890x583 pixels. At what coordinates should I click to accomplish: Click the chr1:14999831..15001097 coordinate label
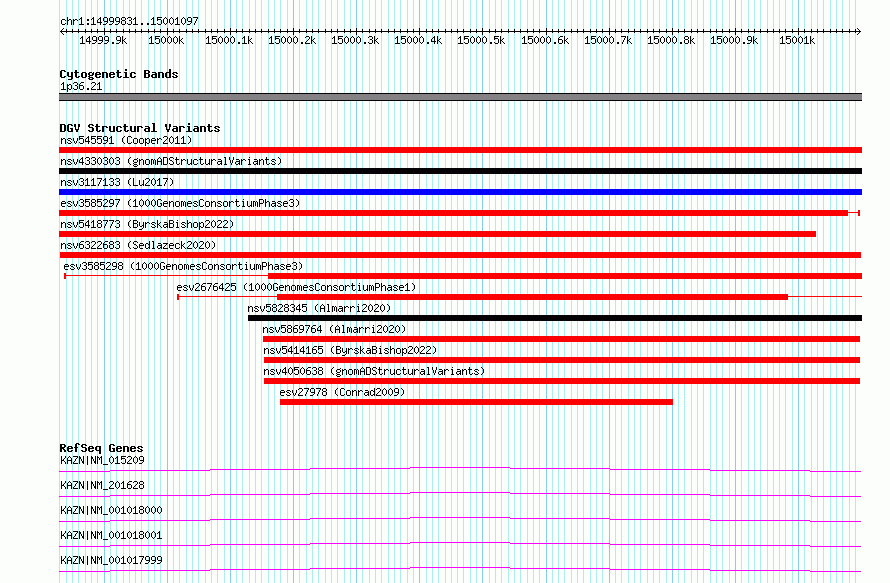pos(129,21)
